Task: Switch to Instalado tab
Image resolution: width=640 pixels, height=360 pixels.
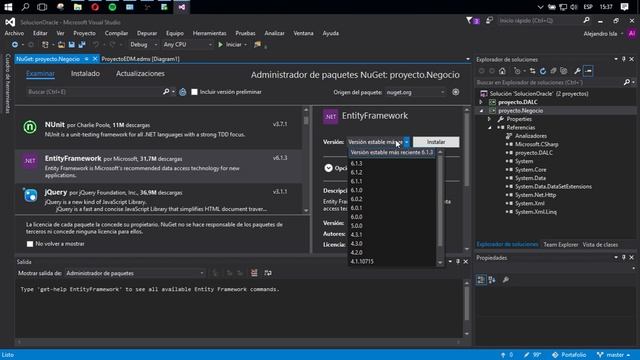Action: [x=85, y=73]
